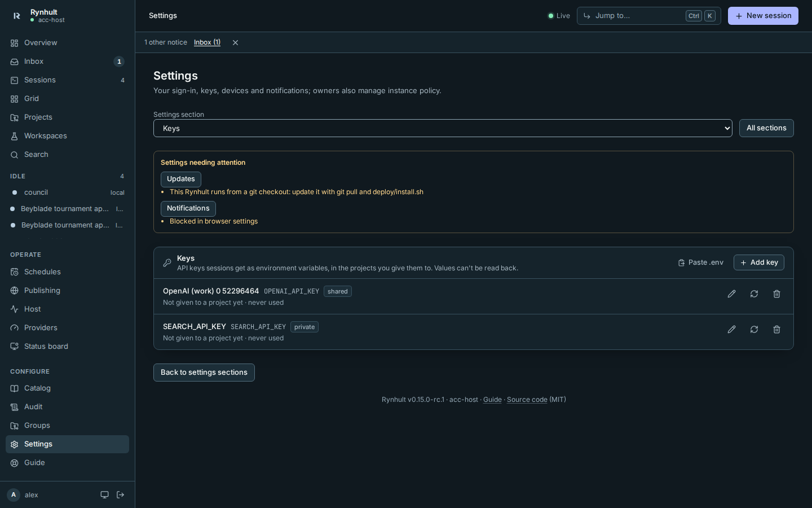Open the Inbox (1) notice link

click(207, 42)
